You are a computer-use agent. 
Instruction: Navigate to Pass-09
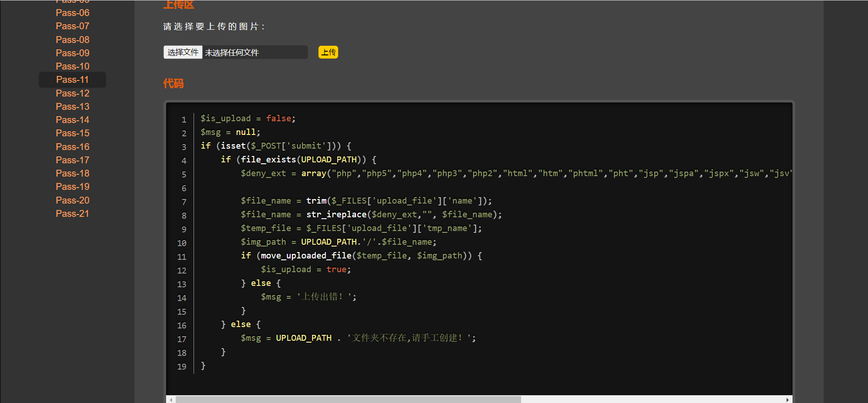(72, 53)
